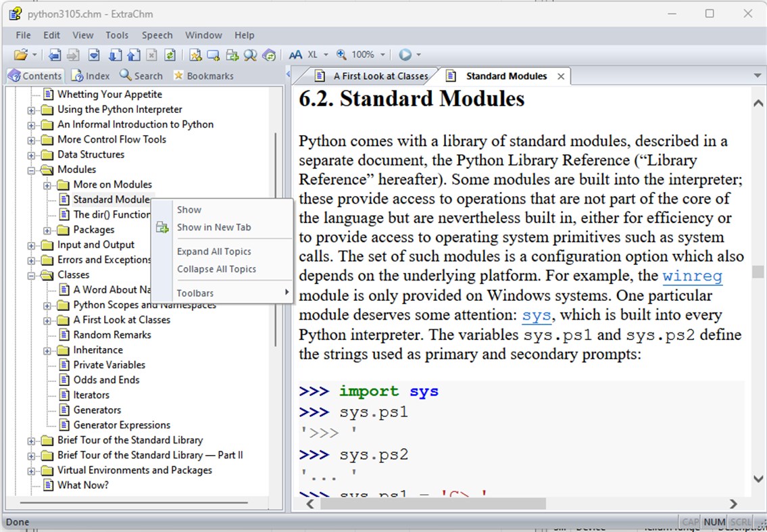Collapse the left navigation pane arrow

[x=288, y=74]
